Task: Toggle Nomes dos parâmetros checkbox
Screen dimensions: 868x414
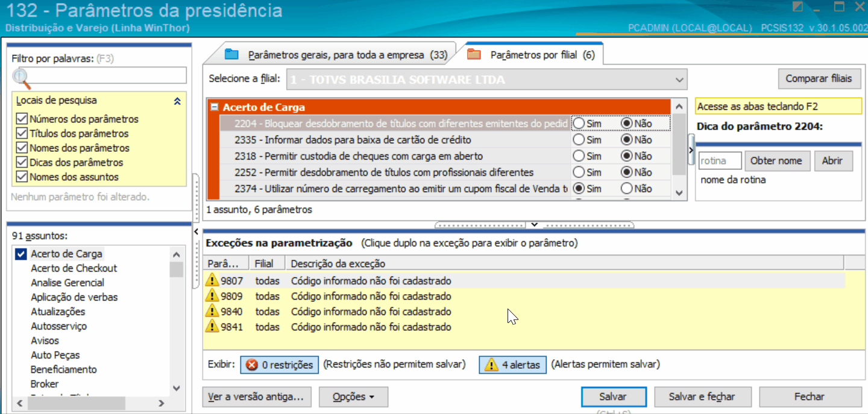Action: [22, 148]
